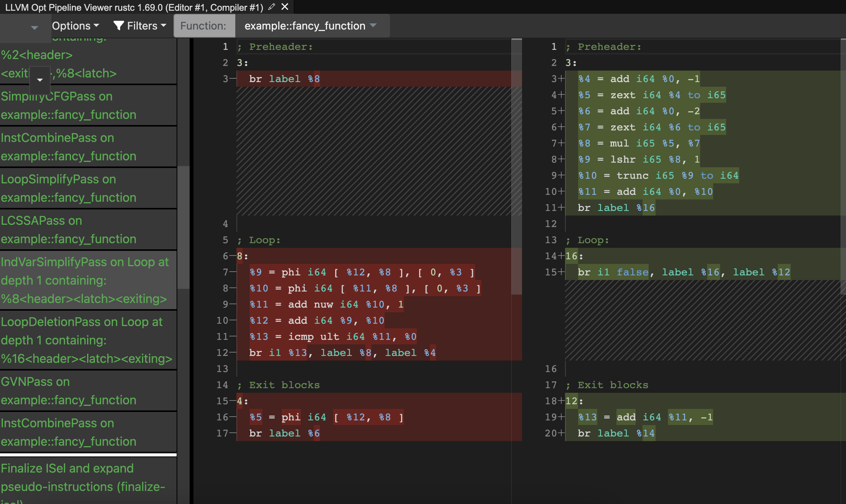Viewport: 846px width, 504px height.
Task: Click 'br i1 false, label %16, label %12' line
Action: pos(684,272)
